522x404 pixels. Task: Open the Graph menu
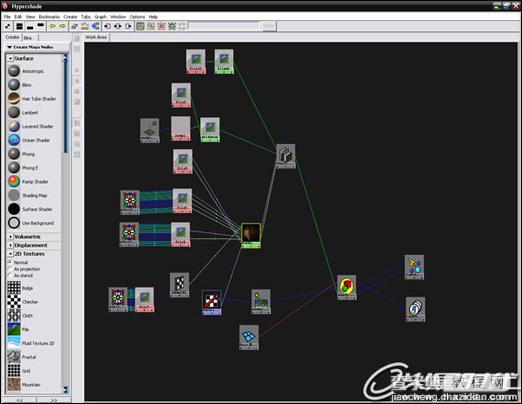tap(100, 17)
